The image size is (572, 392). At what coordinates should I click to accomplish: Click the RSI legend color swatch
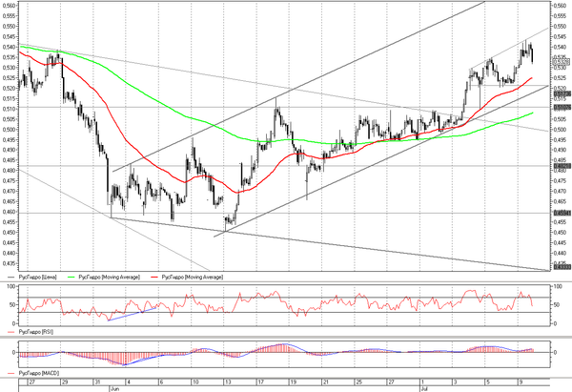coord(11,332)
